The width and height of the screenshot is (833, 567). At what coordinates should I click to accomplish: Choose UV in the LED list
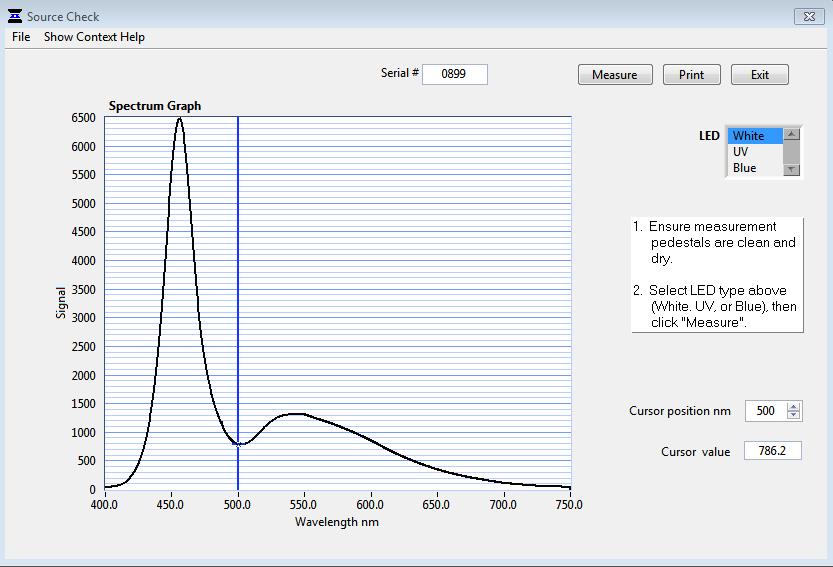pos(754,152)
